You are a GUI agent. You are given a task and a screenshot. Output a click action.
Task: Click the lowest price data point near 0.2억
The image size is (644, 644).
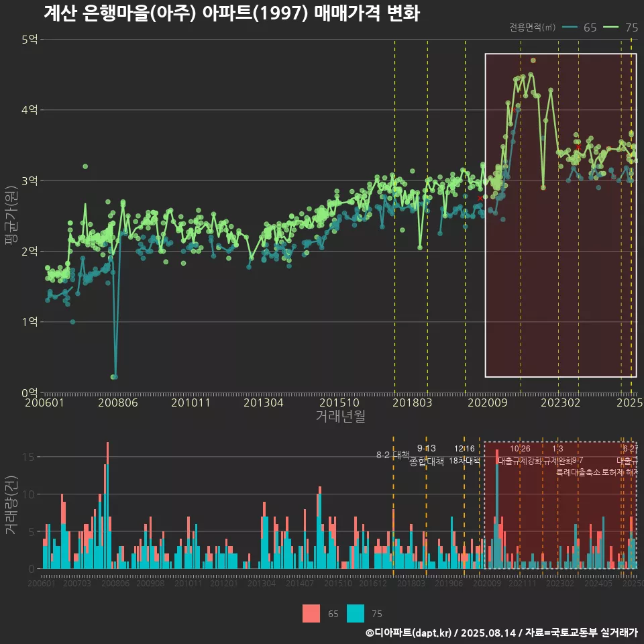point(114,376)
